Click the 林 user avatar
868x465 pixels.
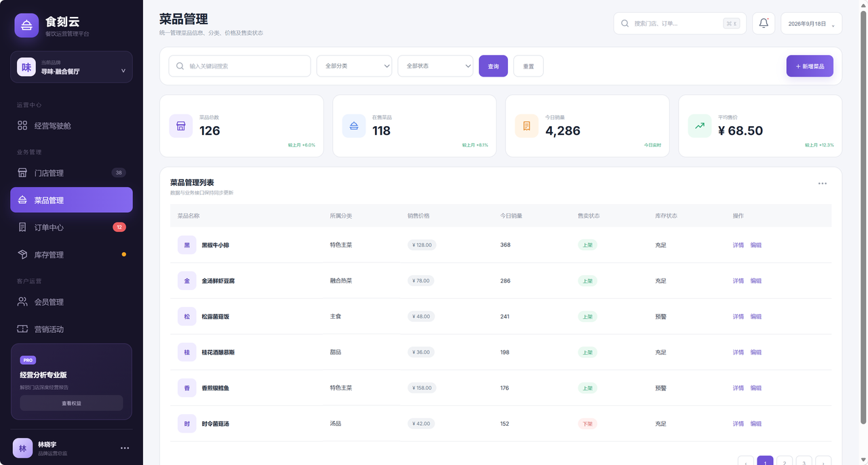(22, 448)
